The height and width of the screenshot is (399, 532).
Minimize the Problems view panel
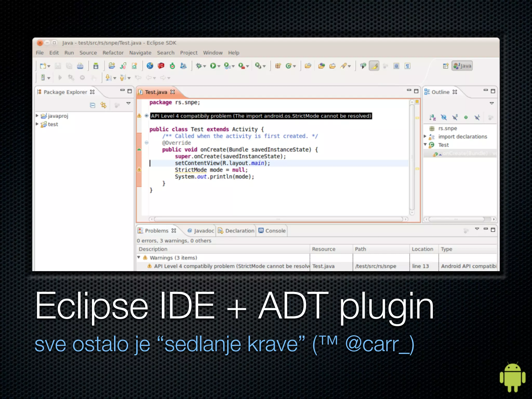coord(486,229)
